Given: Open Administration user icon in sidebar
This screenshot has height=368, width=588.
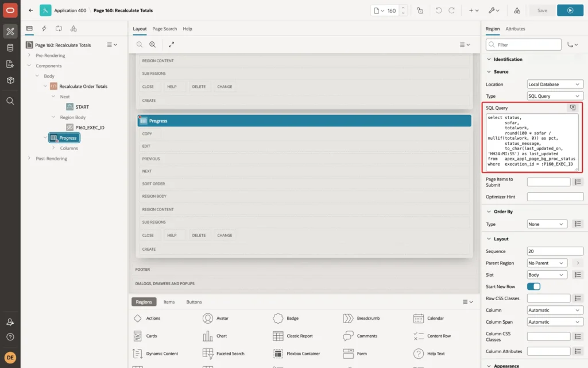Looking at the screenshot, I should tap(10, 322).
